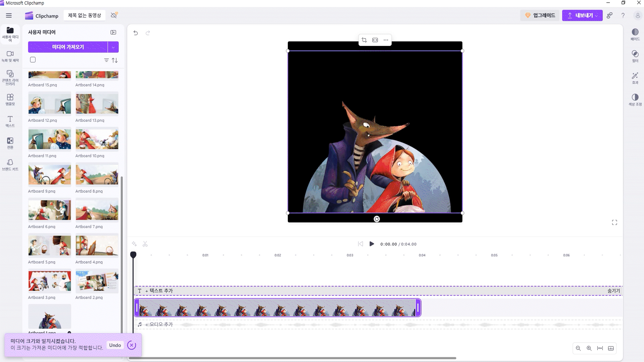
Task: Select Artboard 4.png thumbnail
Action: coord(97,246)
